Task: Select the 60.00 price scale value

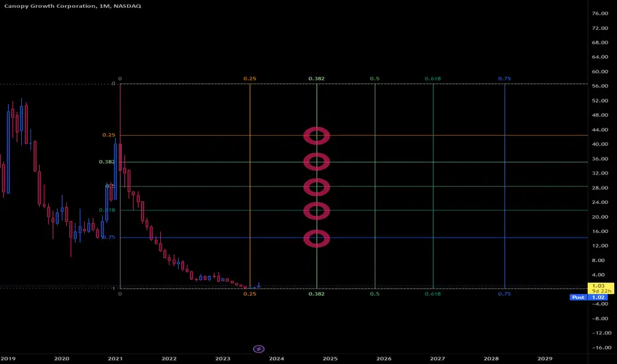Action: [600, 71]
